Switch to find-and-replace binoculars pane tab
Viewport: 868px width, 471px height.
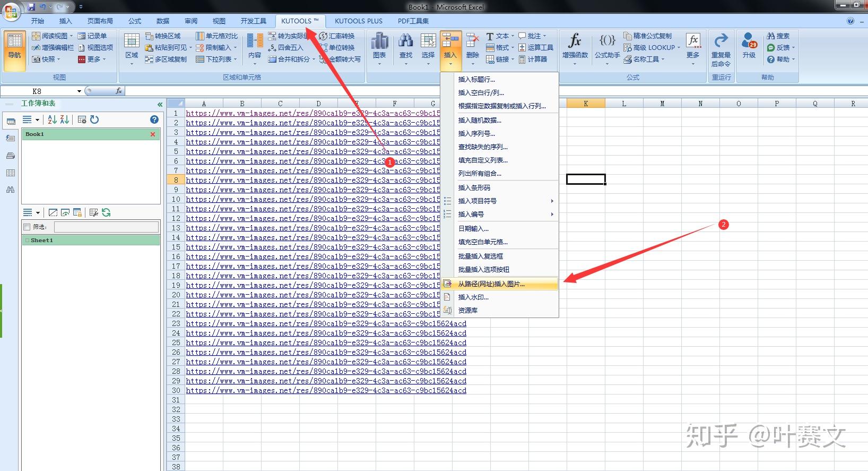(x=10, y=190)
